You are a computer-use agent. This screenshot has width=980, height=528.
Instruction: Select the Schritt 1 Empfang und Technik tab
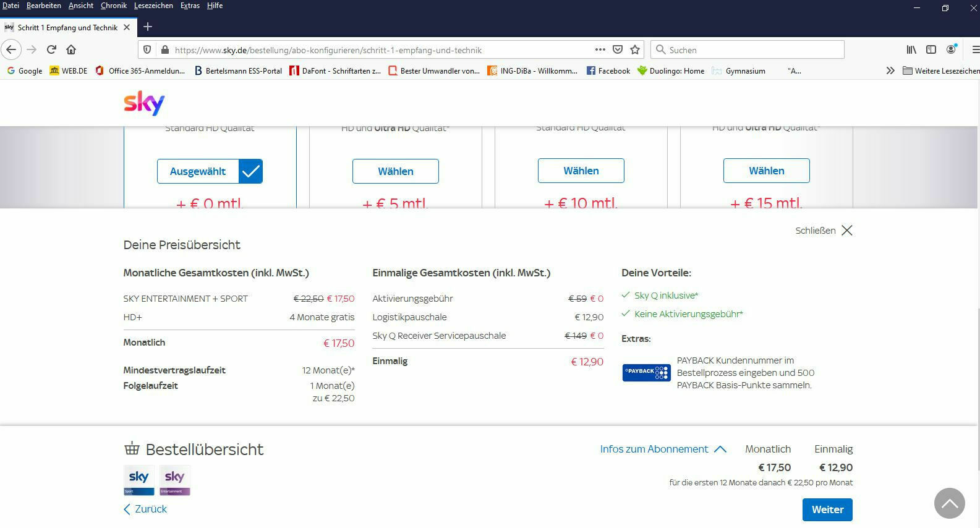(67, 27)
